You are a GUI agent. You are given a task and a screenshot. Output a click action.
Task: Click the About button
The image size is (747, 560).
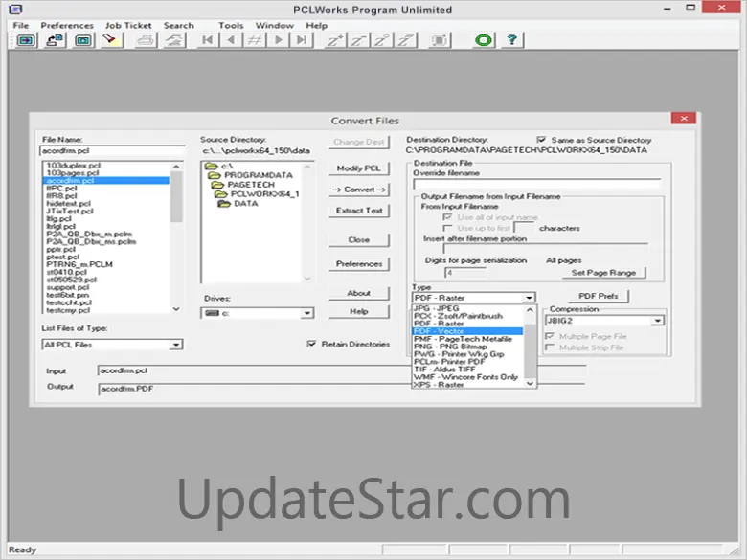359,293
